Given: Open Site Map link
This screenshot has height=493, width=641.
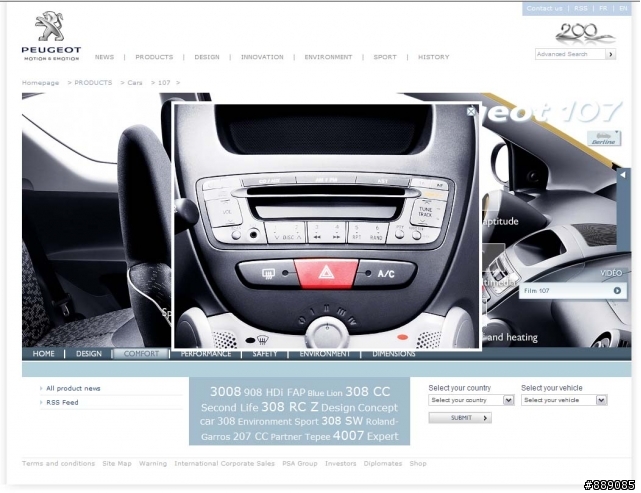Looking at the screenshot, I should tap(117, 464).
